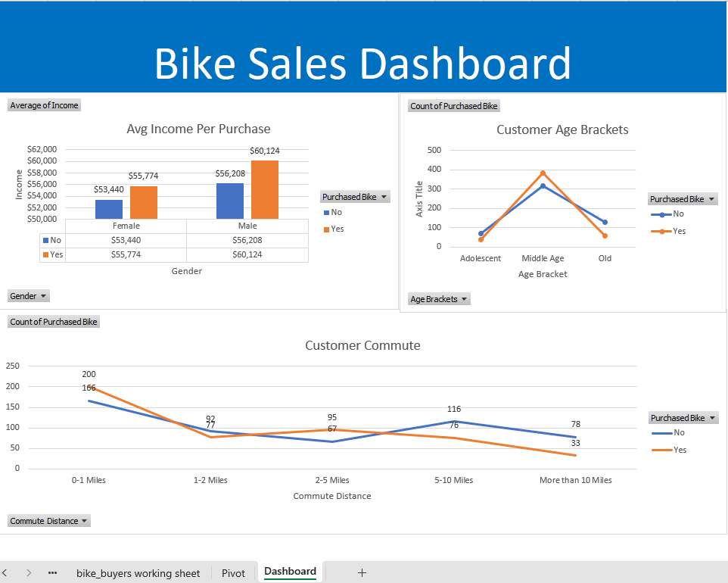
Task: Open the bike_buyers working sheet tab
Action: 138,573
